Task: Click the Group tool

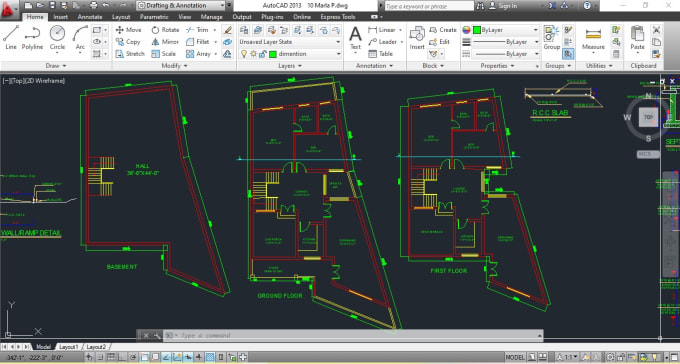Action: click(552, 37)
